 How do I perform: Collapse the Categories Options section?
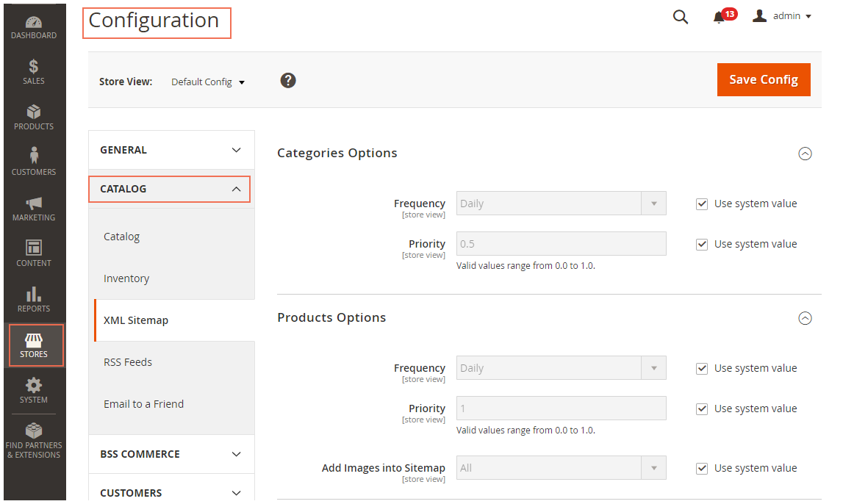[x=805, y=154]
